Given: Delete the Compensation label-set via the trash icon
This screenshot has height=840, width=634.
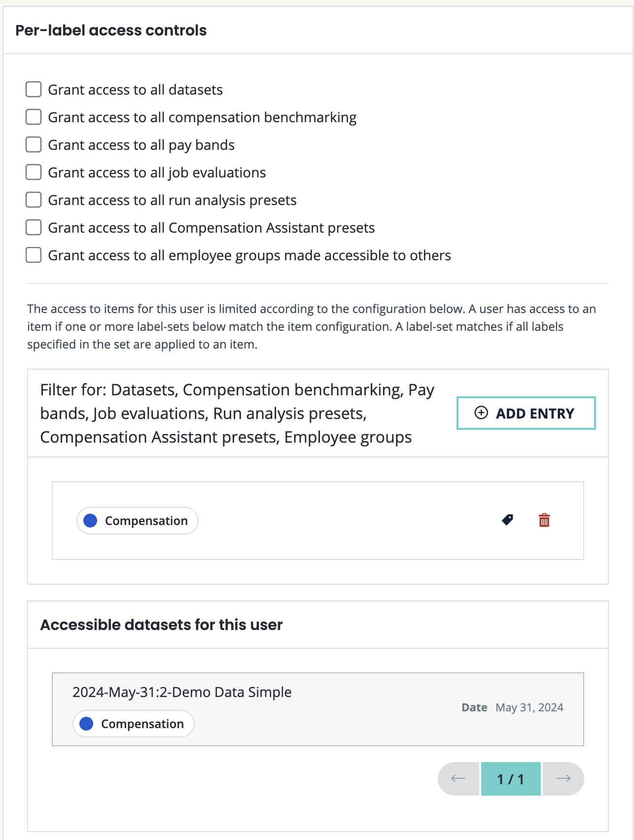Looking at the screenshot, I should 544,520.
